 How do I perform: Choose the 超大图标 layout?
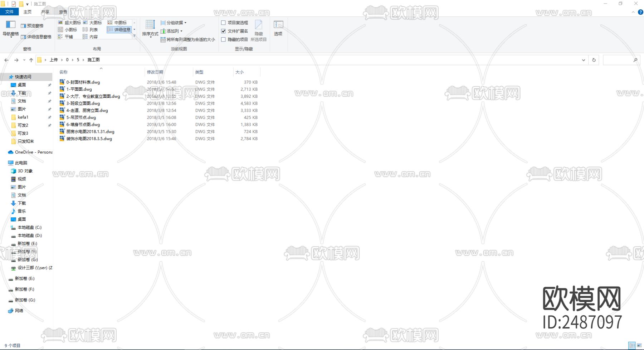click(69, 23)
